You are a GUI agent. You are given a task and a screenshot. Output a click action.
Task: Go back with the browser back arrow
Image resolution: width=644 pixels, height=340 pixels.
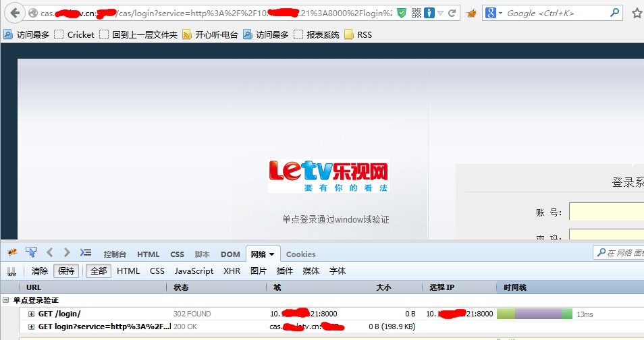click(15, 13)
